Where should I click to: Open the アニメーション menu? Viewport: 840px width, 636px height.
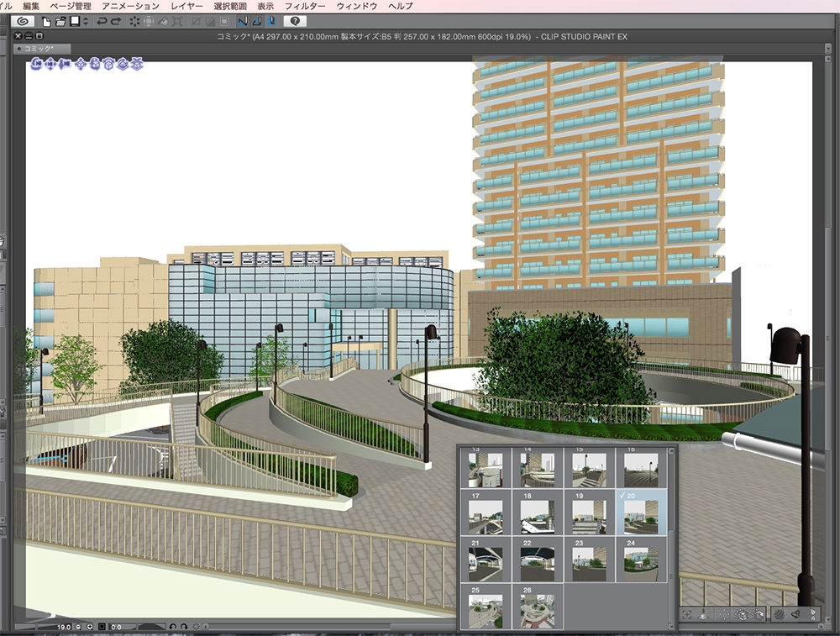click(131, 6)
